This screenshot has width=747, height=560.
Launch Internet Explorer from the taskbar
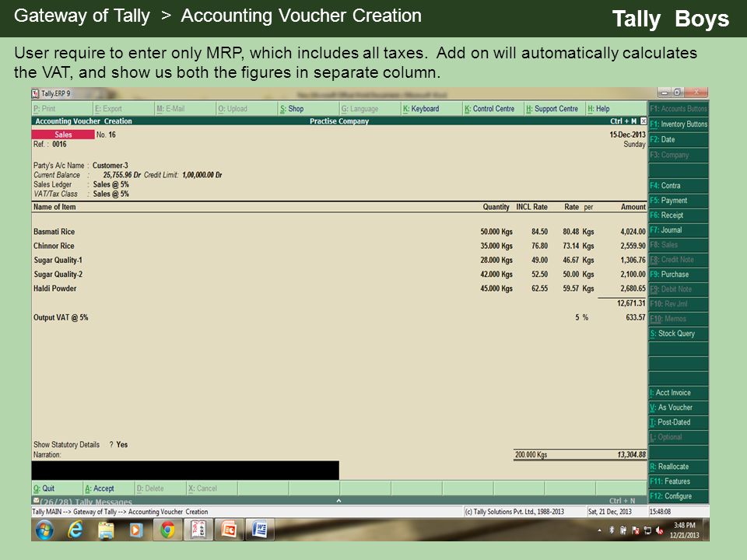pos(75,530)
